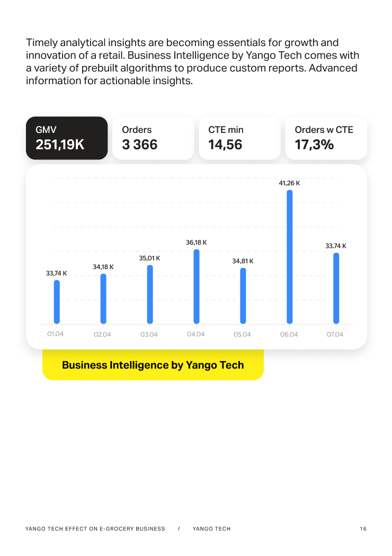Click the 41,26 K value label

290,183
